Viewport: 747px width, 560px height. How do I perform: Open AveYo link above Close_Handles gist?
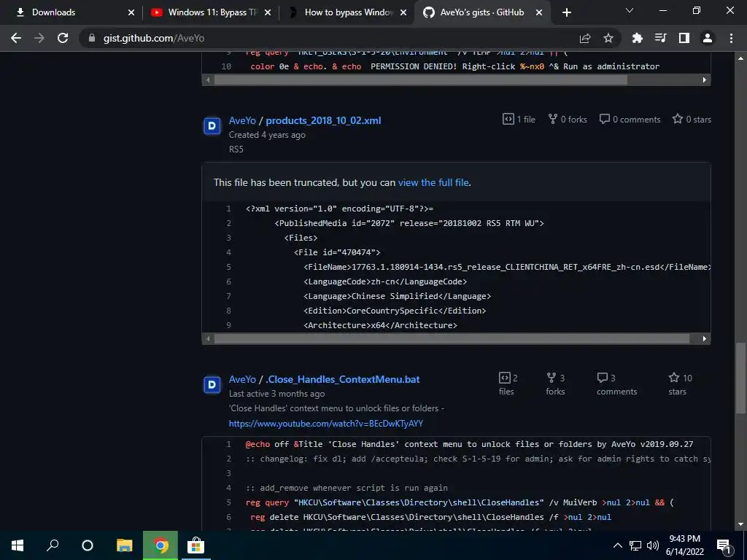[242, 379]
